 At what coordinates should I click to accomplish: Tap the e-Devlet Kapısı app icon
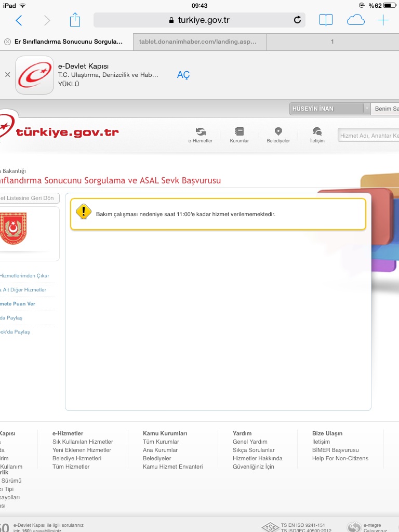click(35, 75)
